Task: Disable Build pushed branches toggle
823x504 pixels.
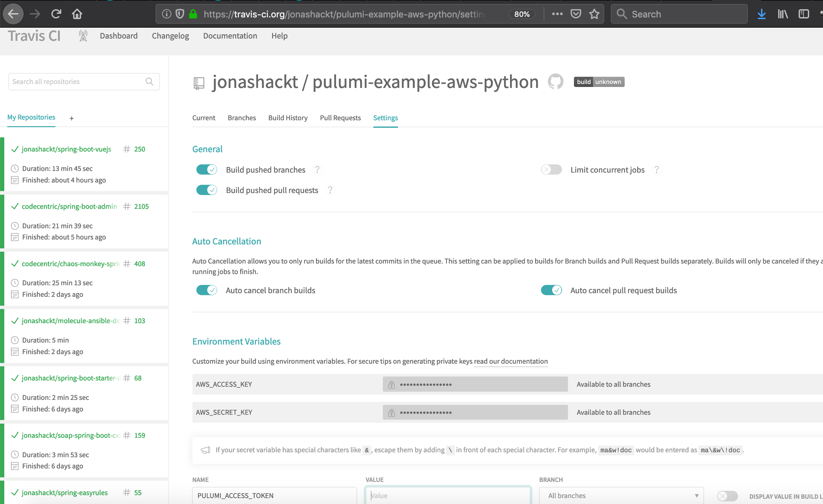Action: 207,170
